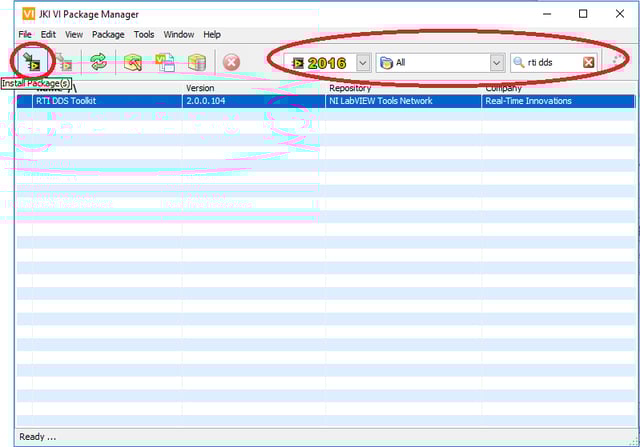Viewport: 640px width, 447px height.
Task: Open the Help menu
Action: pos(212,35)
